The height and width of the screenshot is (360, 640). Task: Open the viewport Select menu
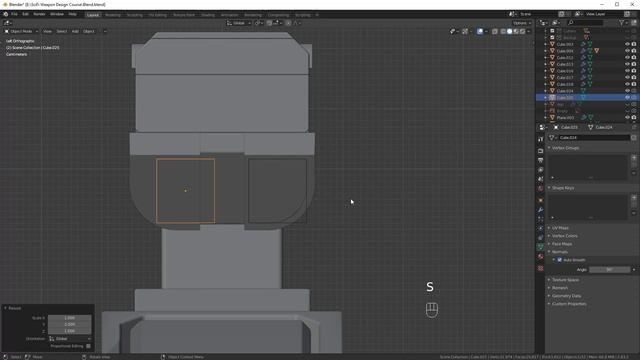[62, 31]
